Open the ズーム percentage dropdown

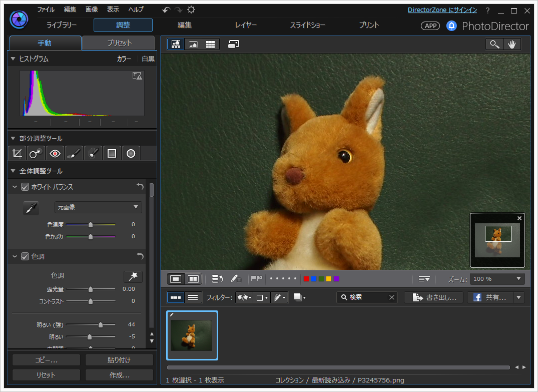(519, 279)
